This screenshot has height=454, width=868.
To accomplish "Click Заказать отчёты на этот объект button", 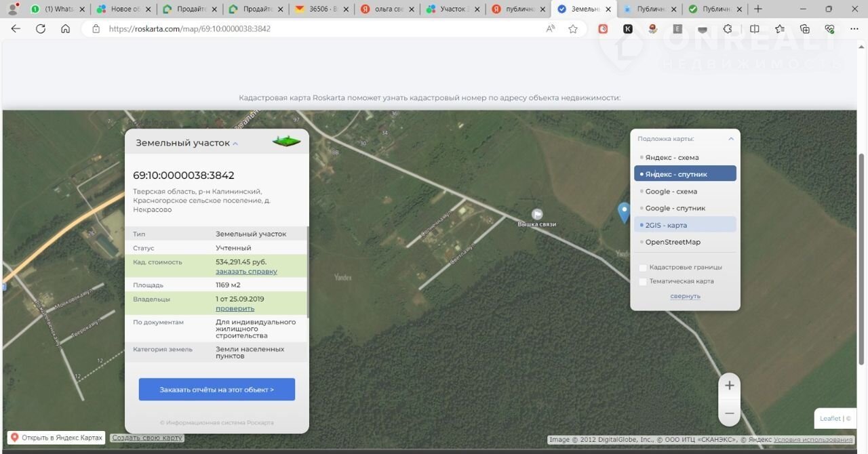I will click(216, 390).
